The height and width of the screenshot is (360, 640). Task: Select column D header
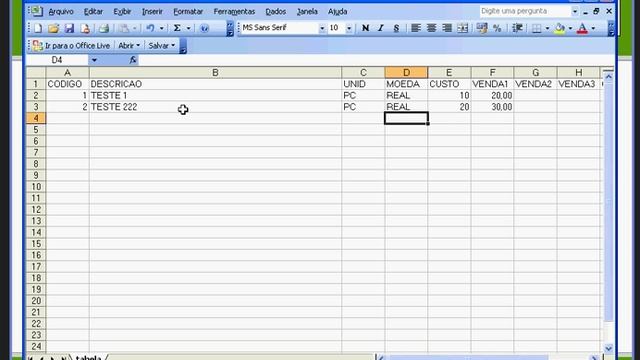coord(406,73)
